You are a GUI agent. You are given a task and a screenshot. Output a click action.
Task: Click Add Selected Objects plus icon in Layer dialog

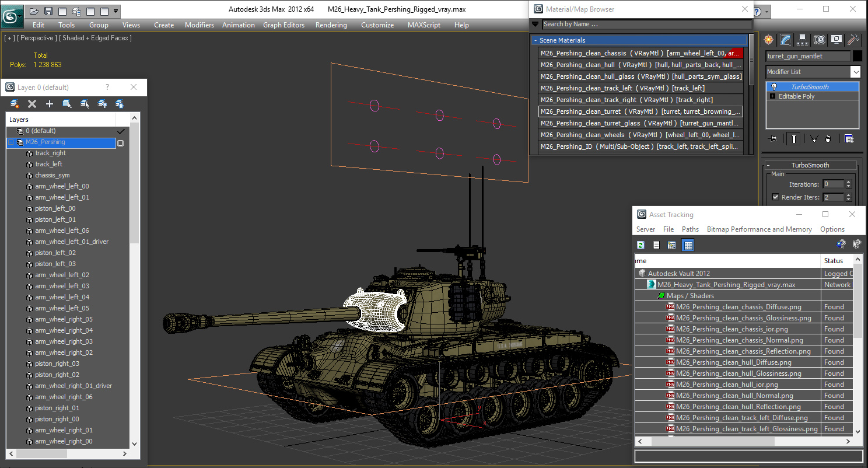(x=50, y=104)
